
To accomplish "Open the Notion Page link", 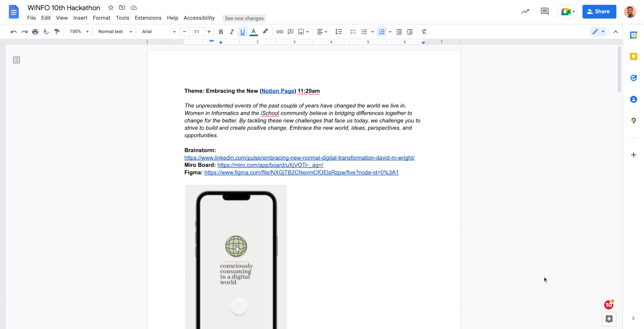I will click(x=278, y=91).
